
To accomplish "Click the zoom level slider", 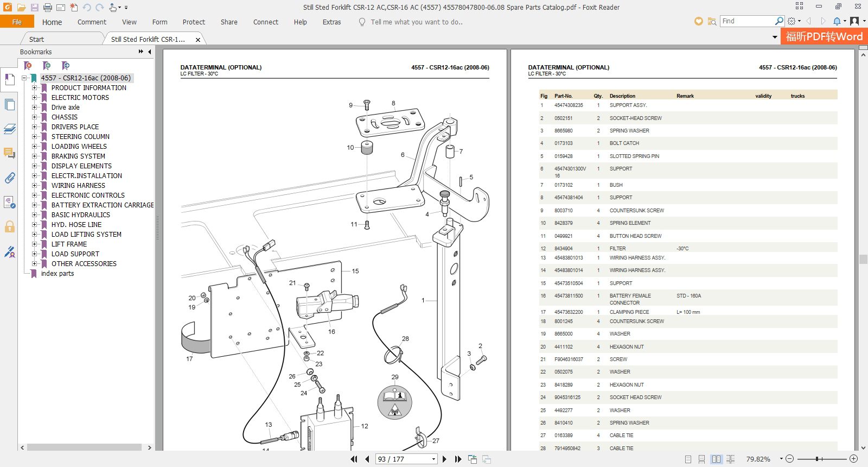I will click(x=817, y=459).
